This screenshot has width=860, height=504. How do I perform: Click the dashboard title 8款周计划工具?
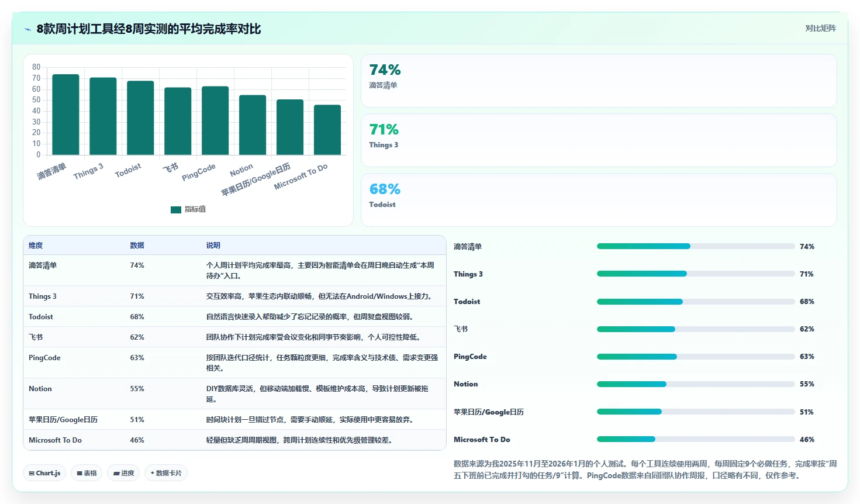pos(148,29)
